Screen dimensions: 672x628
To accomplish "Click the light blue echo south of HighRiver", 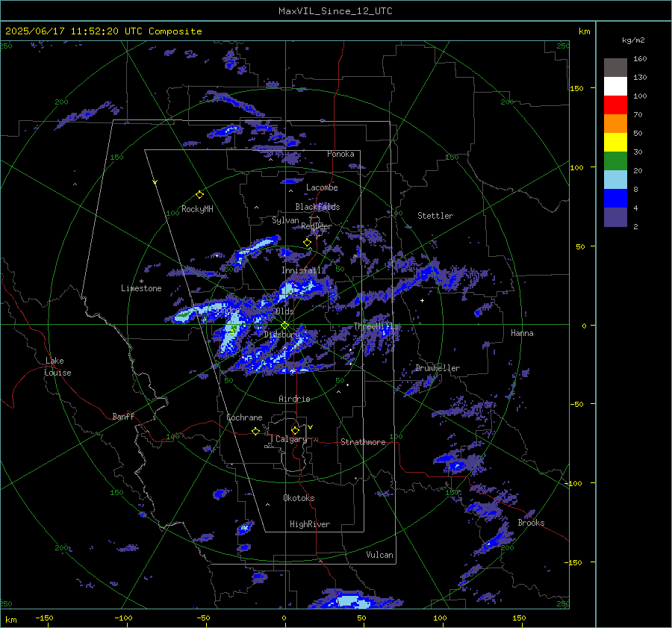I will [354, 601].
